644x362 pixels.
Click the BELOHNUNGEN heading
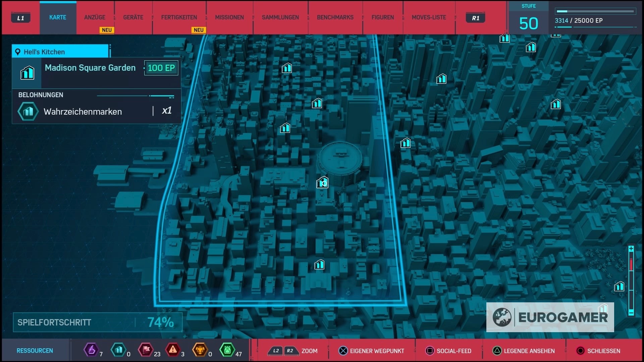pos(41,95)
